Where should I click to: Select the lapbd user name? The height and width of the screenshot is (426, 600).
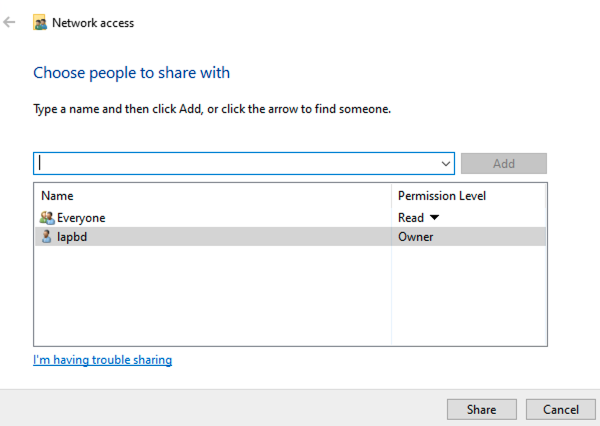[73, 237]
